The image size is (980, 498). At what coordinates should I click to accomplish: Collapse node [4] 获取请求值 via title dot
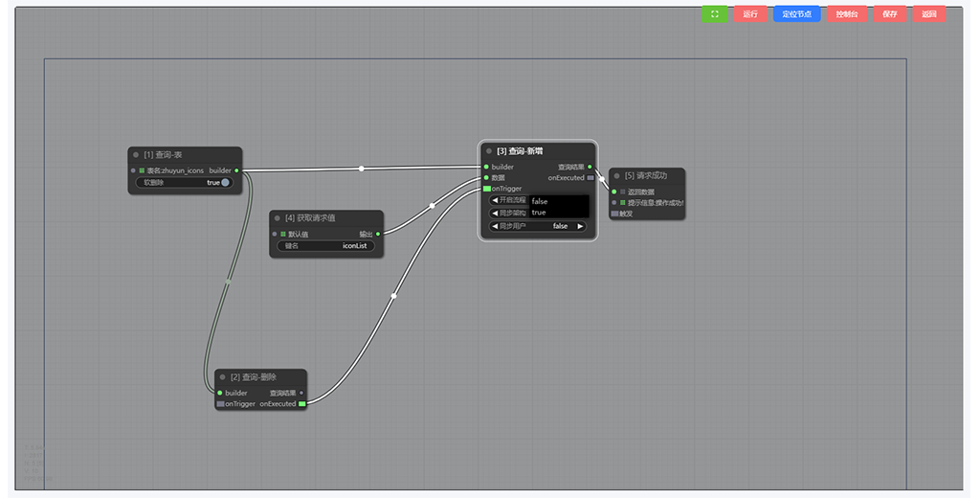278,218
